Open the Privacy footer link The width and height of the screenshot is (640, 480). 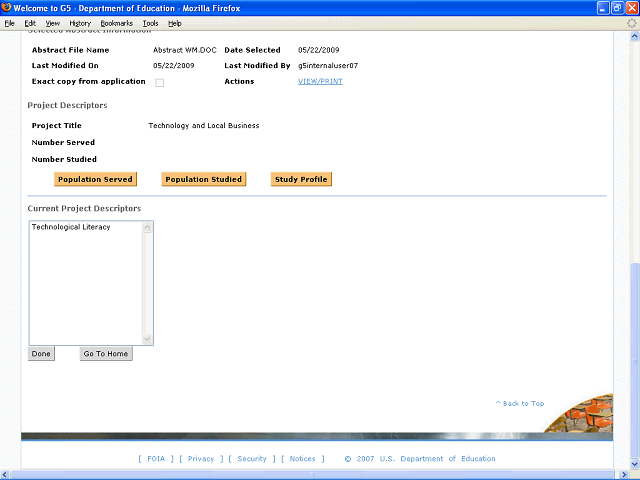pyautogui.click(x=201, y=459)
